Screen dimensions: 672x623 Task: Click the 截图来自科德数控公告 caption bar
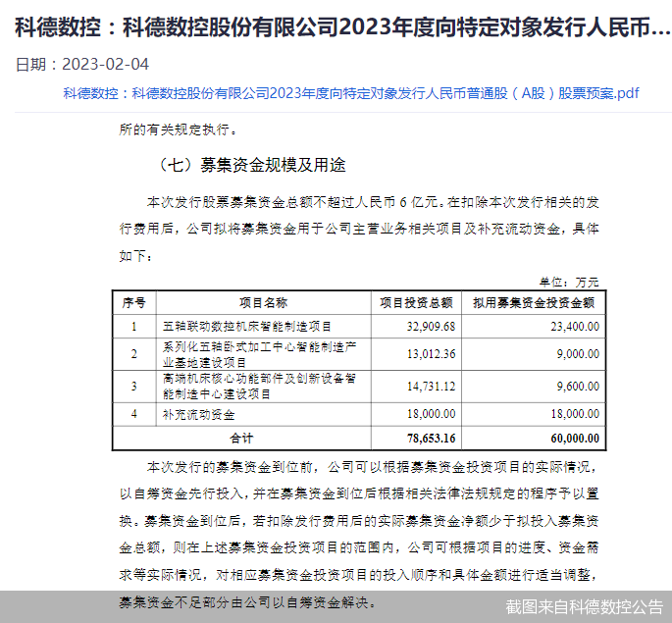point(584,606)
